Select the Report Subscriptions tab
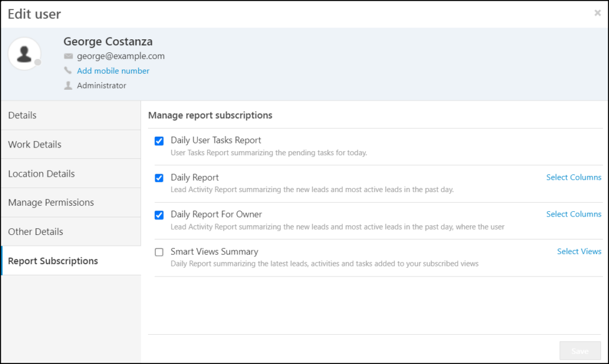The image size is (609, 364). [53, 261]
